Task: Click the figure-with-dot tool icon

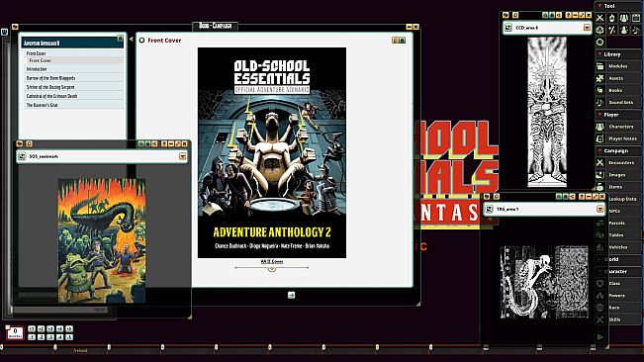Action: click(x=624, y=30)
